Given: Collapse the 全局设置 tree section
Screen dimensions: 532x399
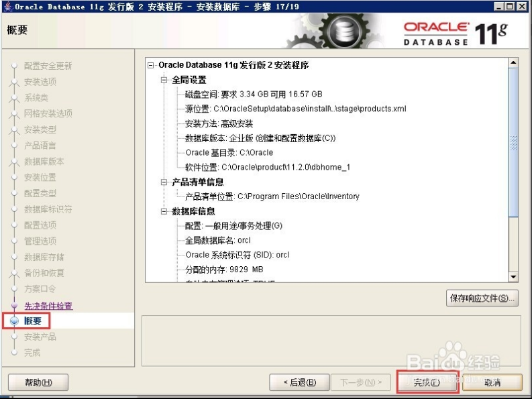Looking at the screenshot, I should (x=164, y=80).
